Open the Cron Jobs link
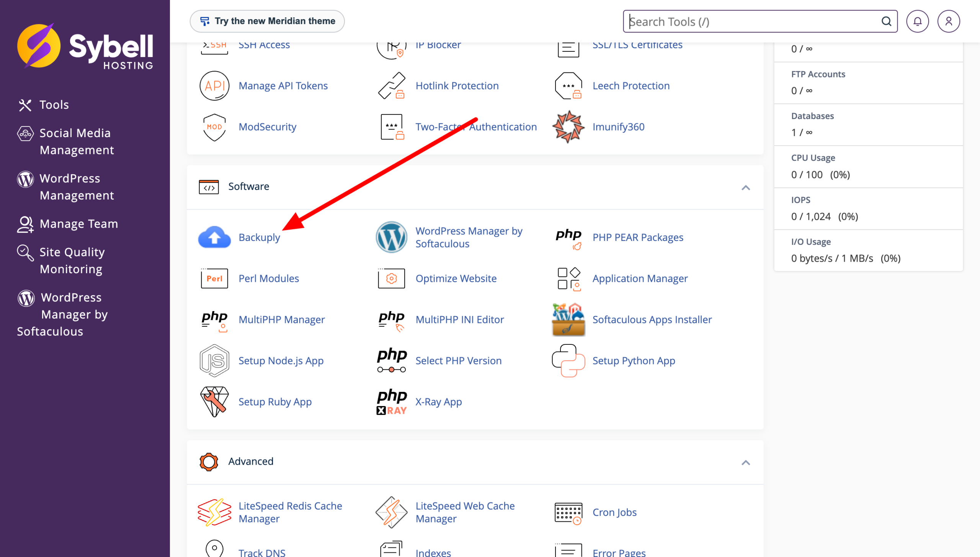The height and width of the screenshot is (557, 980). [614, 512]
